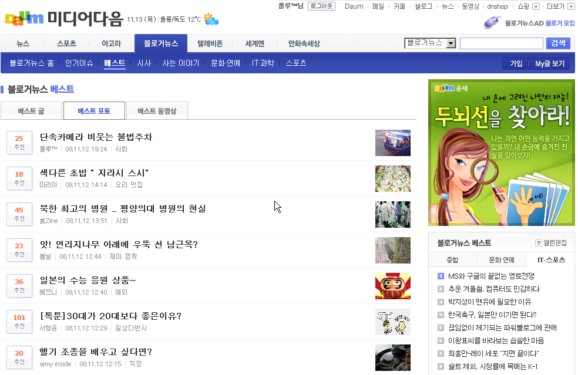Open 사는 이야기 in the blue submenu
This screenshot has height=375, width=578.
[x=181, y=63]
